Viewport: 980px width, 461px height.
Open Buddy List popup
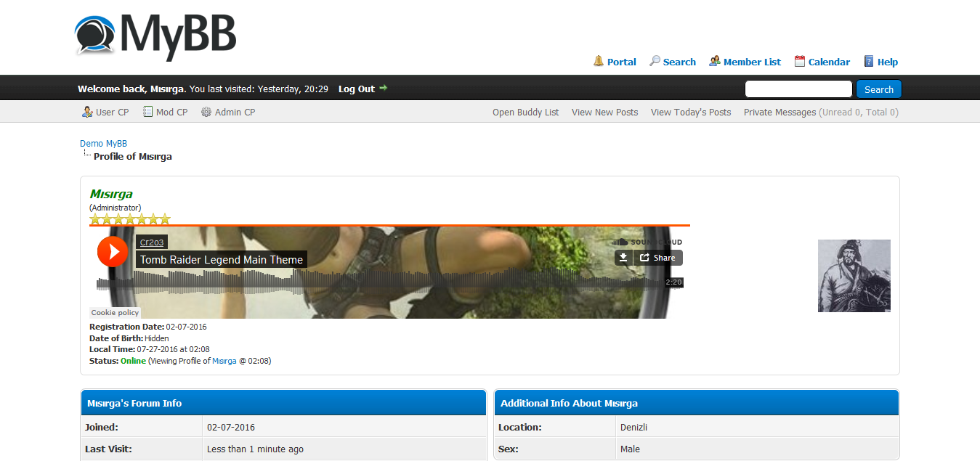pyautogui.click(x=525, y=112)
